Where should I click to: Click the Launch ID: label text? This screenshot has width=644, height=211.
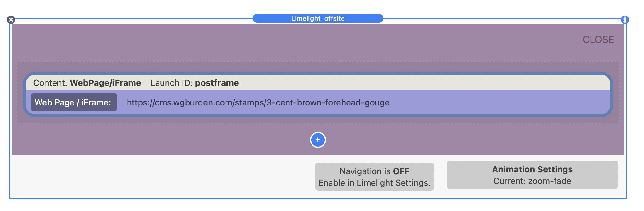tap(171, 83)
